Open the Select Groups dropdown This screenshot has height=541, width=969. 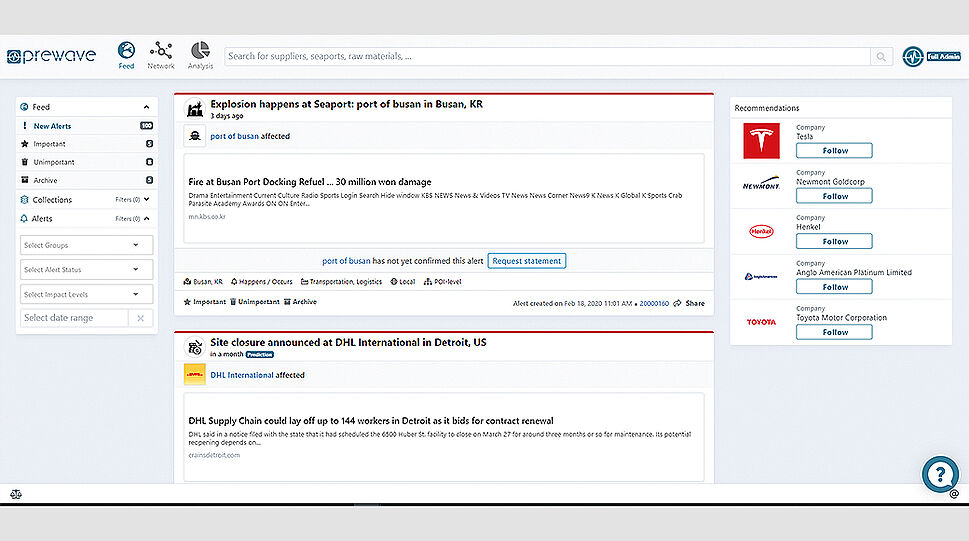click(86, 245)
